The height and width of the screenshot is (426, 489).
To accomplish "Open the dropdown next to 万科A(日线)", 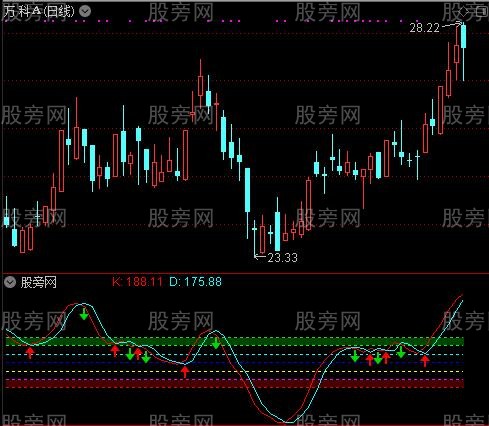I will tap(85, 12).
